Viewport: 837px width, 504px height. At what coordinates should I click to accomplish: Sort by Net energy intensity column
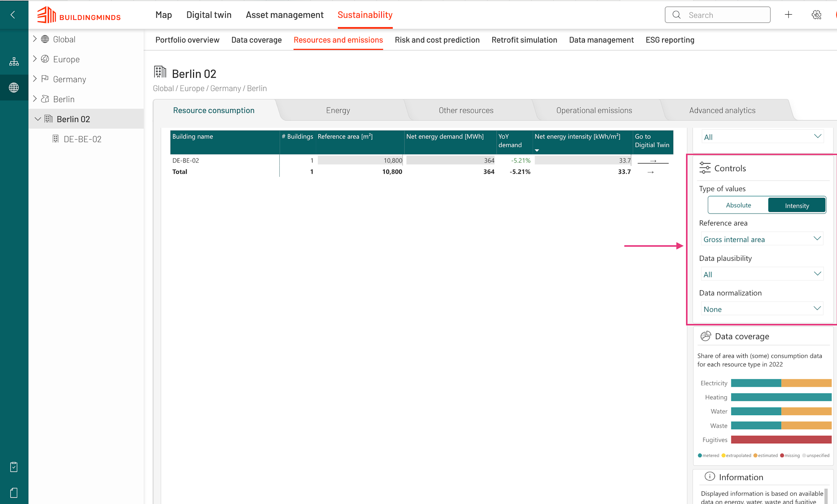tap(577, 137)
